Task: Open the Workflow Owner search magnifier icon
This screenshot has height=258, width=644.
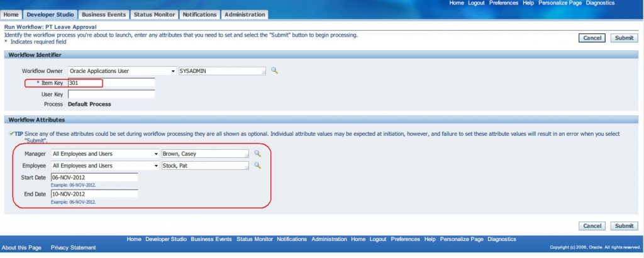Action: click(274, 70)
